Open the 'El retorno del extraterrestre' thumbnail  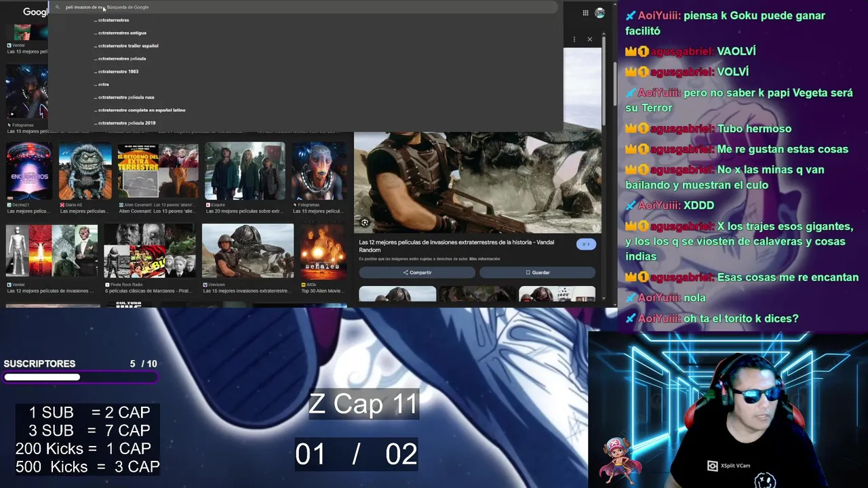[x=158, y=171]
